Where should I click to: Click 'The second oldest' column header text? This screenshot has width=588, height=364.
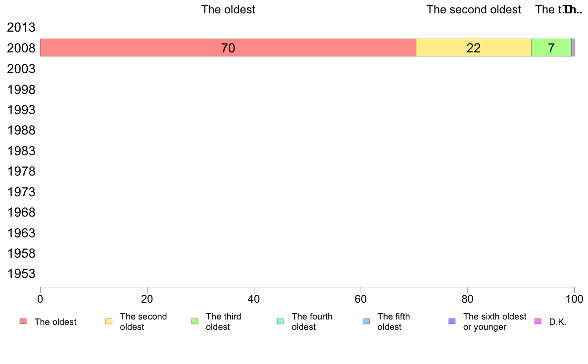pos(474,9)
